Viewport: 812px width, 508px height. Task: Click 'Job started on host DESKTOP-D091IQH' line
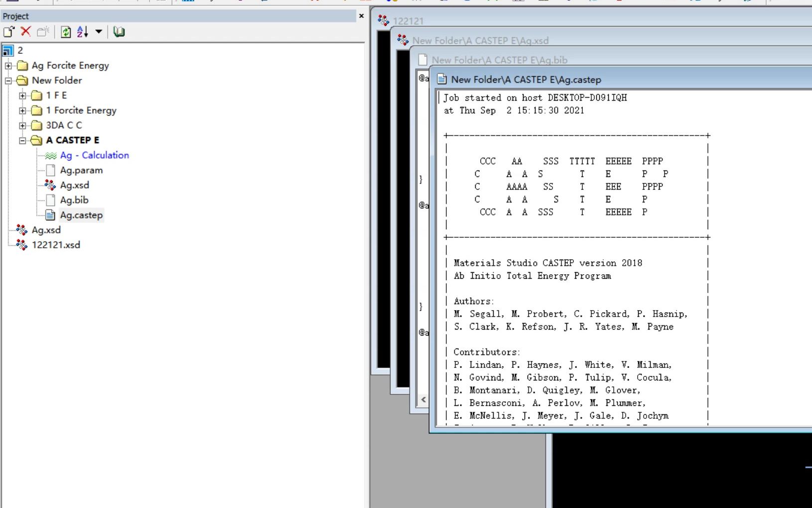(x=536, y=98)
